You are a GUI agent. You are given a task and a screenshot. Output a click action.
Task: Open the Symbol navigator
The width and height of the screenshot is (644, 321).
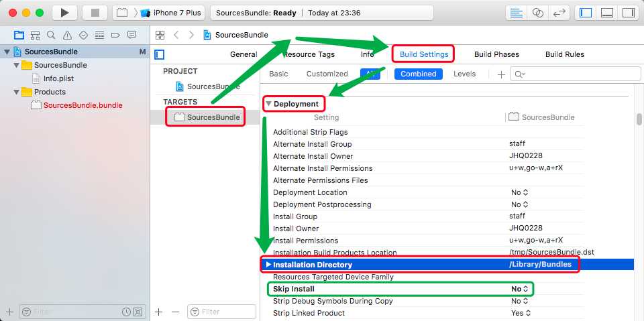point(36,35)
